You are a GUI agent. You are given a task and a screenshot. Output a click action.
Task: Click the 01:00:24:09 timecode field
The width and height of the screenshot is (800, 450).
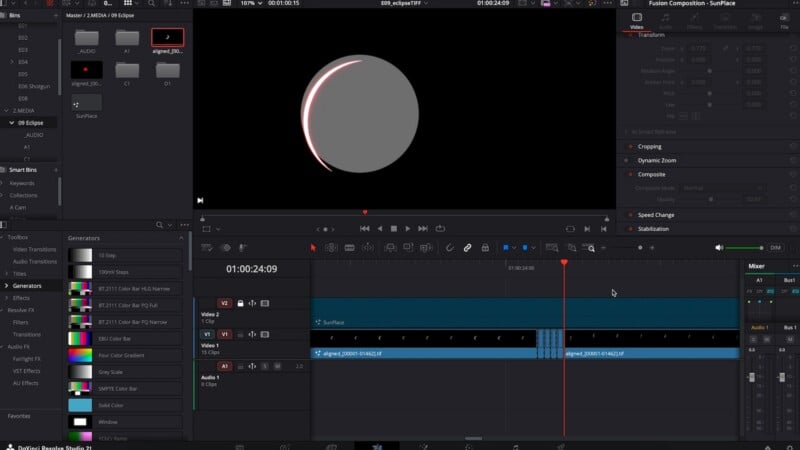252,269
